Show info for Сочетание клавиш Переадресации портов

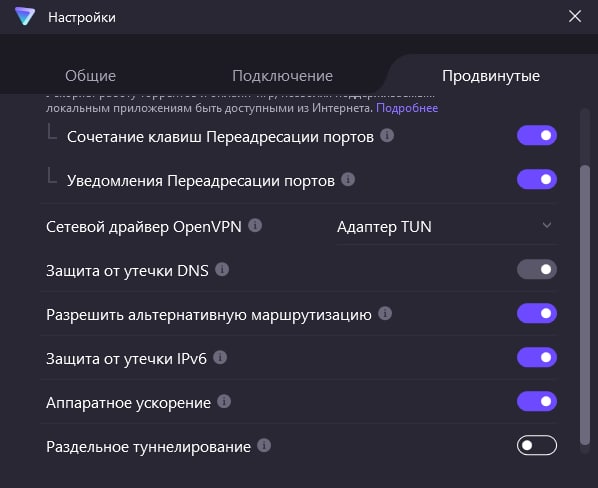pos(387,135)
